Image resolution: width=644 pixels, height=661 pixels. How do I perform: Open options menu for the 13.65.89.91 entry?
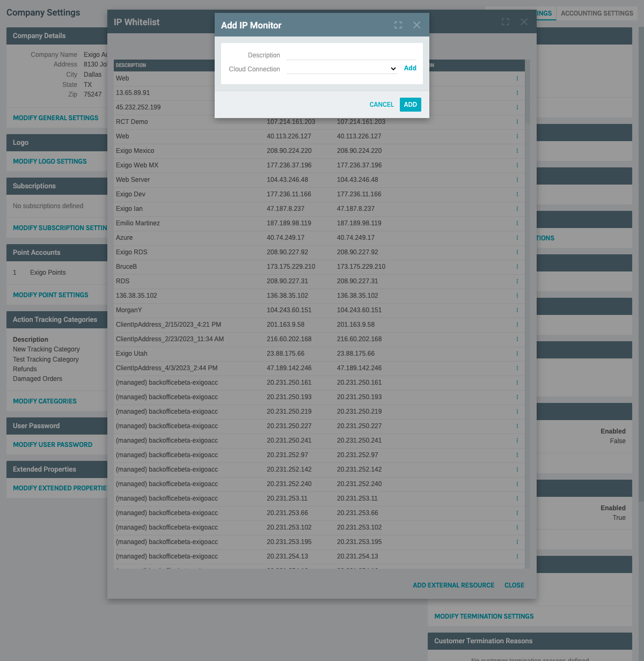click(517, 92)
